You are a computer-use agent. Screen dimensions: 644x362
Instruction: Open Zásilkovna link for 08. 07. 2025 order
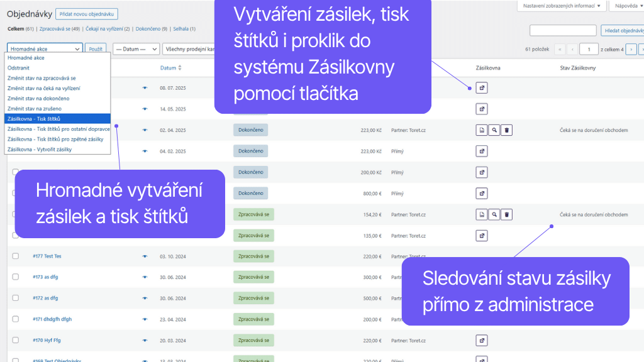click(482, 88)
